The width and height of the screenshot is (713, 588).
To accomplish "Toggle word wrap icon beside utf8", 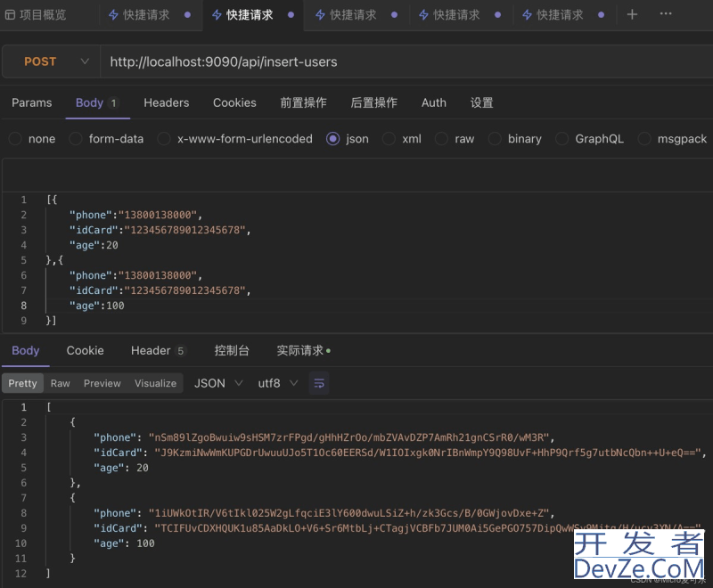I will click(x=319, y=383).
